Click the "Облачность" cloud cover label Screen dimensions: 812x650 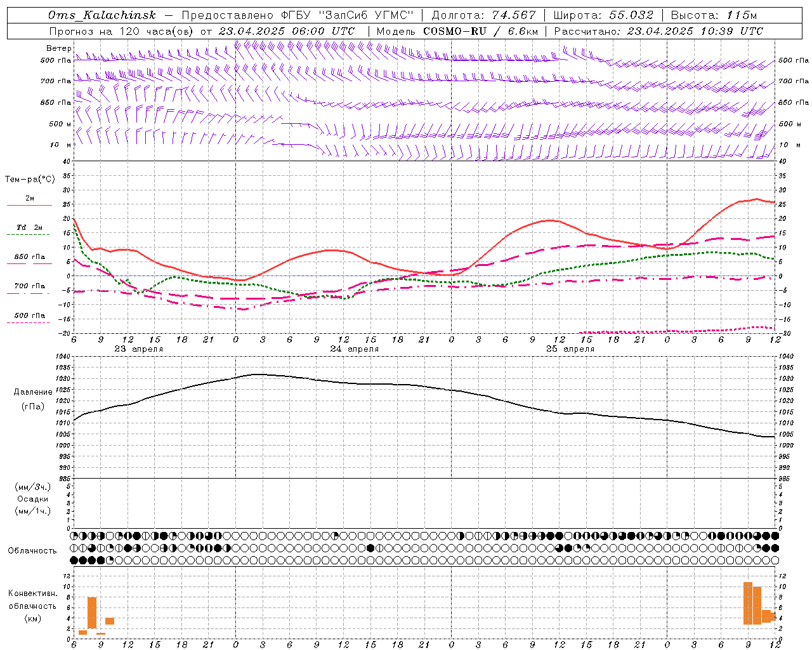[32, 551]
